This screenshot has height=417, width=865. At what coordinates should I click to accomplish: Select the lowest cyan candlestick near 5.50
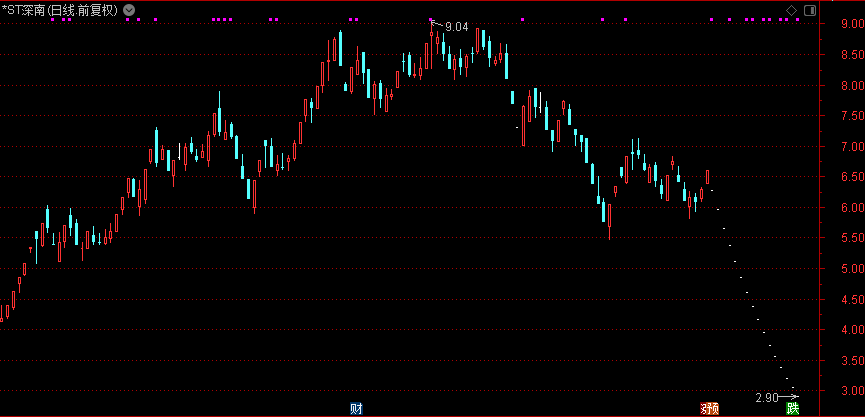pyautogui.click(x=608, y=218)
